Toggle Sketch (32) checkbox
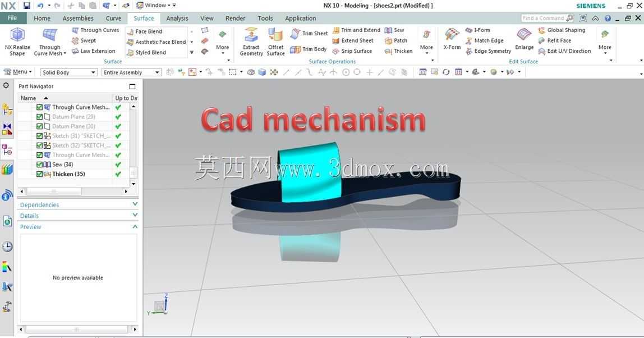Image resolution: width=644 pixels, height=338 pixels. 39,145
